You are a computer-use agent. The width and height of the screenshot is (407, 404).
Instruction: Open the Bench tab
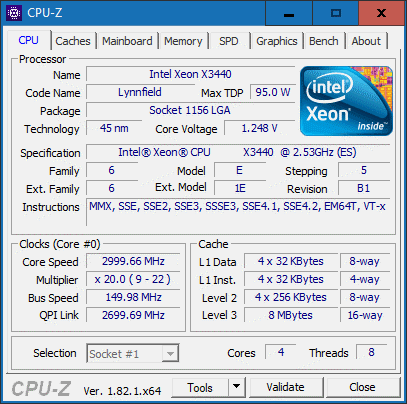324,41
